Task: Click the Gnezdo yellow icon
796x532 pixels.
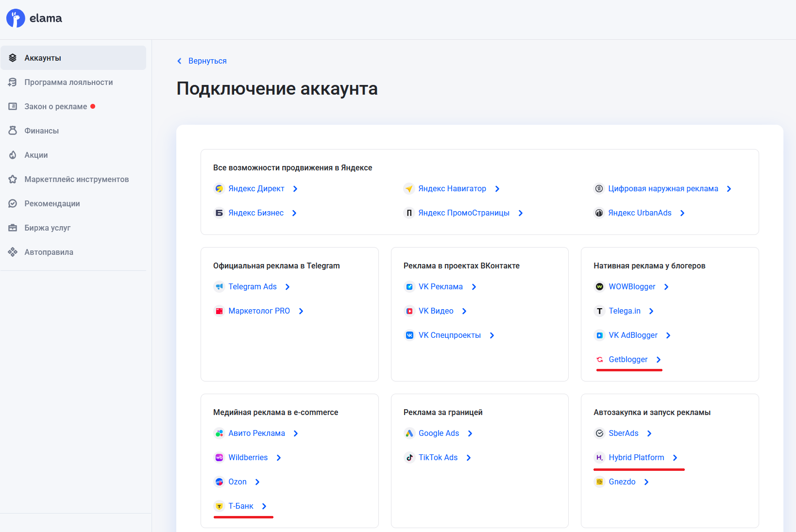Action: [600, 482]
